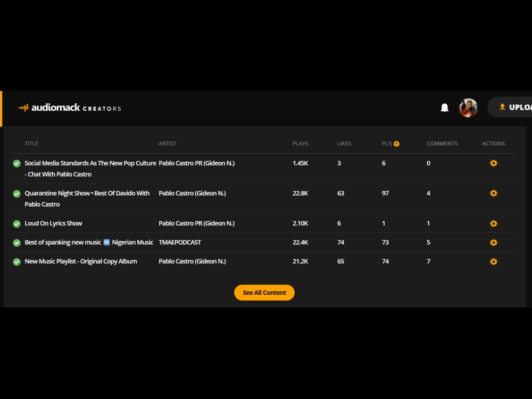532x399 pixels.
Task: Click comments value 7
Action: 428,261
